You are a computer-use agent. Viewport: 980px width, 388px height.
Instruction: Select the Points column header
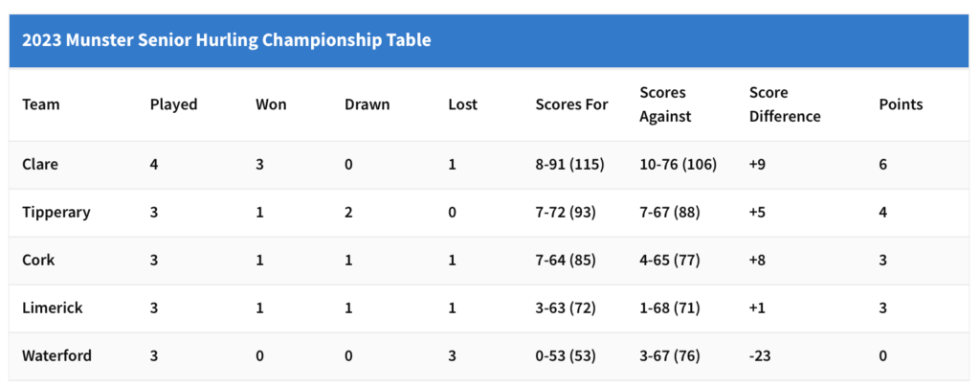[x=901, y=104]
